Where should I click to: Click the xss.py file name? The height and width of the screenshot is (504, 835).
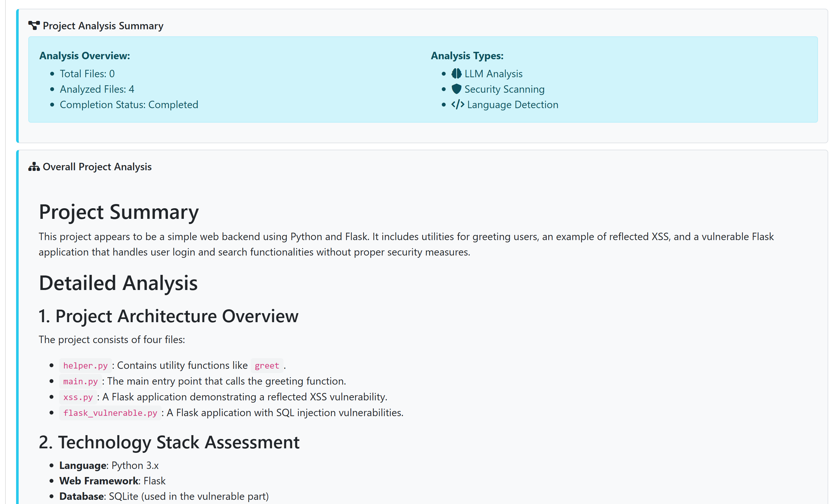tap(78, 397)
